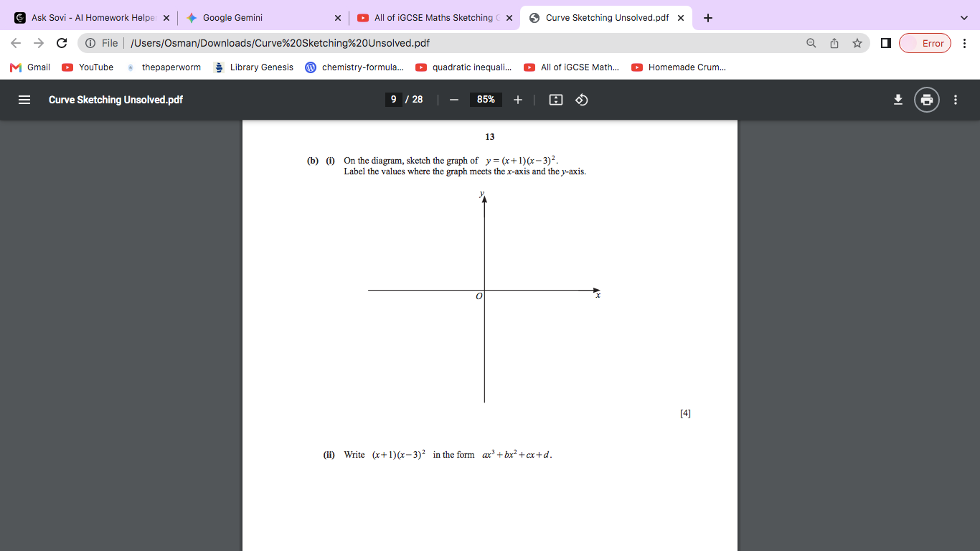Viewport: 980px width, 551px height.
Task: Click the browser back arrow
Action: tap(16, 43)
